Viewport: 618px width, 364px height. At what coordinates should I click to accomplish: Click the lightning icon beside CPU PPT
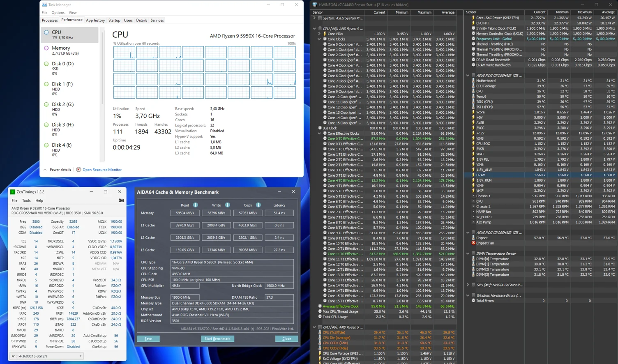(473, 23)
